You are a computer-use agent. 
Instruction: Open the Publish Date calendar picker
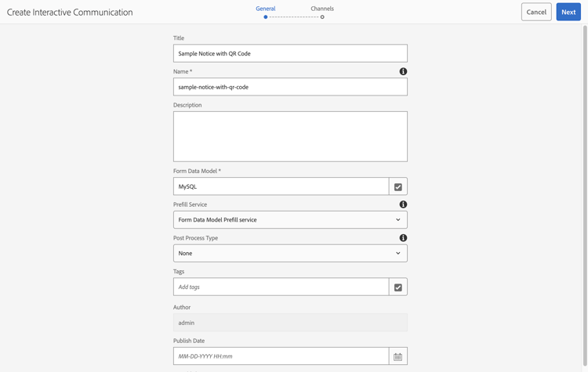click(x=397, y=356)
